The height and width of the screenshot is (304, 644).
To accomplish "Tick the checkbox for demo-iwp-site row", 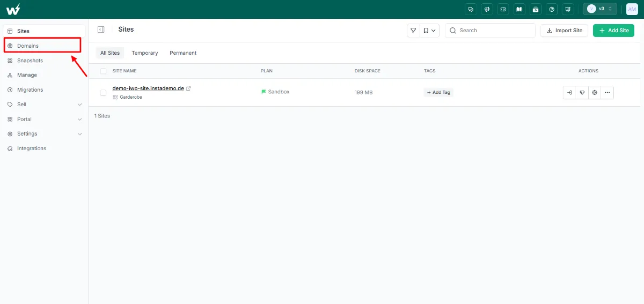I will point(103,93).
